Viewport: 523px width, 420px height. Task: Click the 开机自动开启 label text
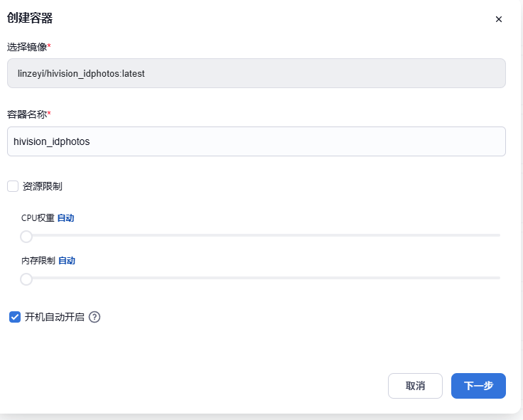tap(55, 317)
